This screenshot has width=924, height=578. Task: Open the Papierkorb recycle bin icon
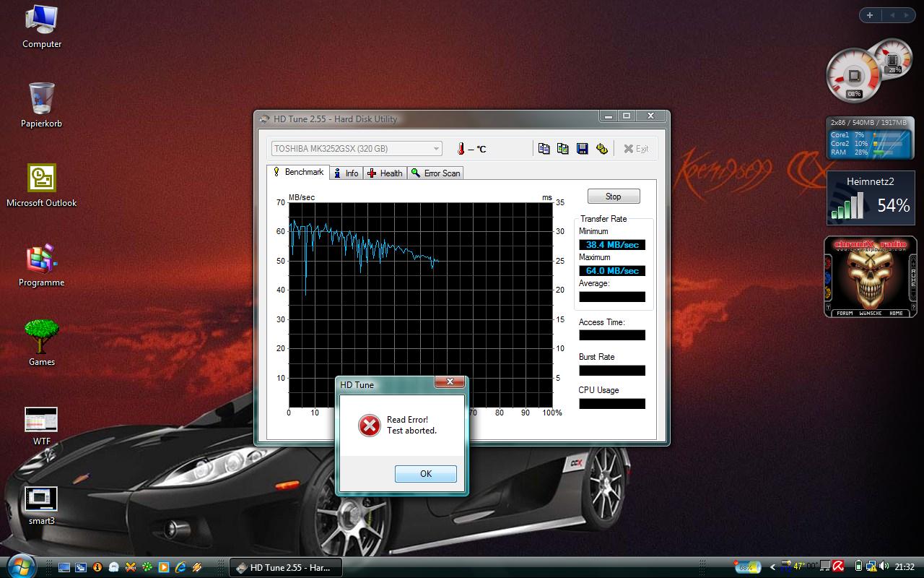click(41, 100)
